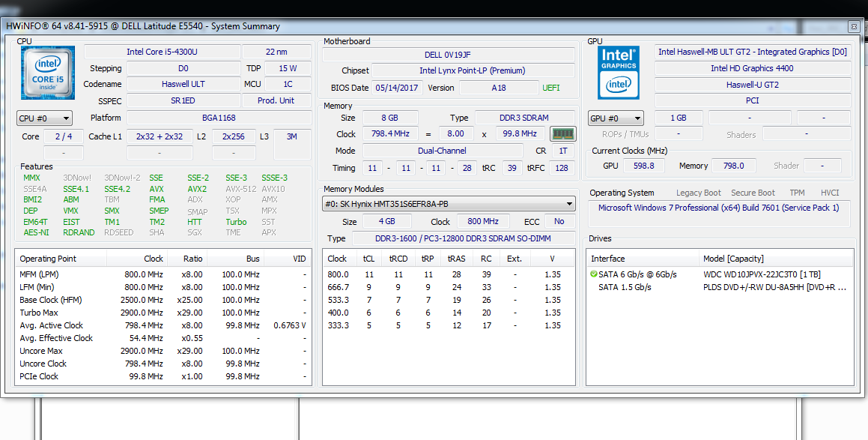This screenshot has height=440, width=868.
Task: Click the Windows 7 Professional OS link
Action: click(718, 208)
